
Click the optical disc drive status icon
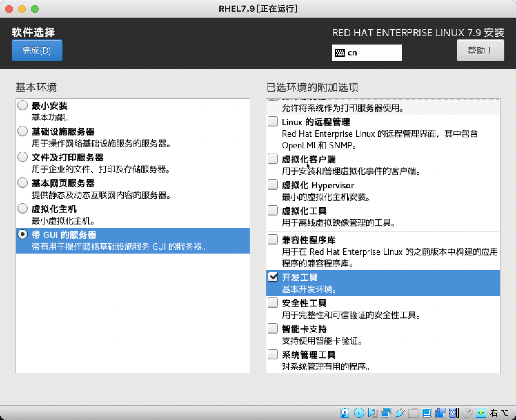[x=359, y=413]
